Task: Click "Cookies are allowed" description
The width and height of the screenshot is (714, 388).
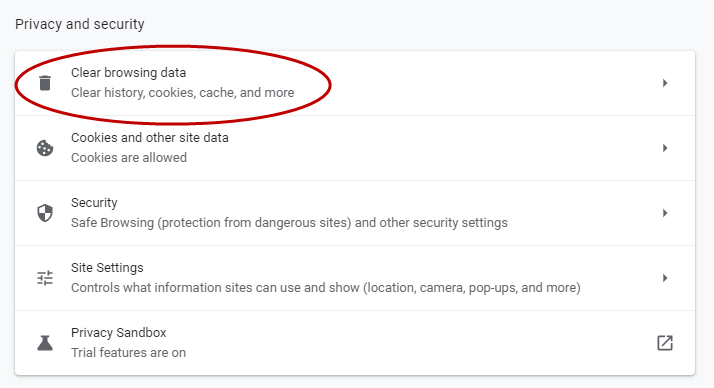Action: click(x=129, y=158)
